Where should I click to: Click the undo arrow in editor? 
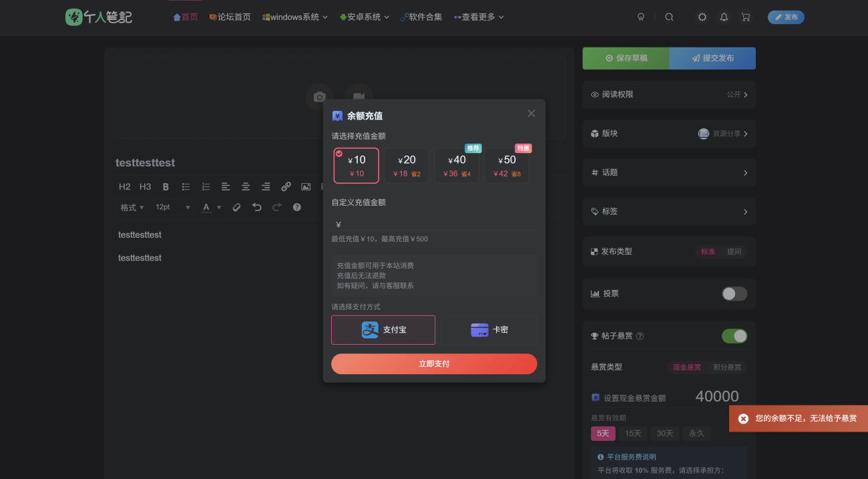[x=257, y=208]
